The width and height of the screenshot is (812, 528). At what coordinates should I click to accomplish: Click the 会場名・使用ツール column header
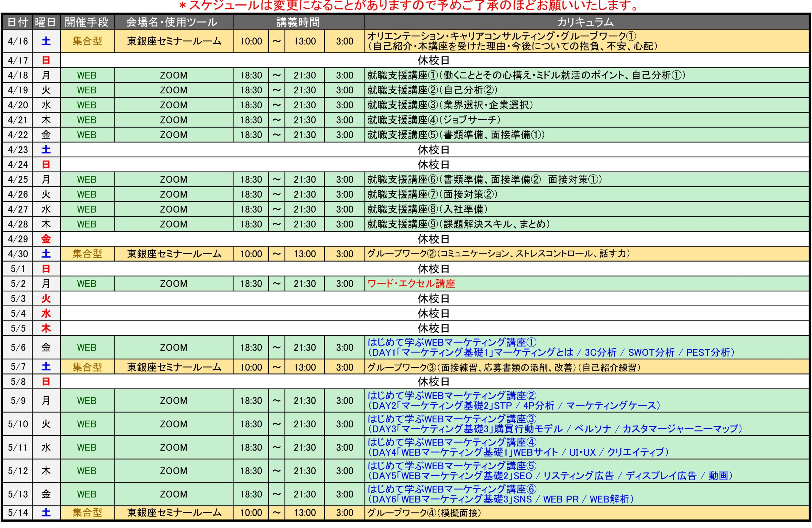tap(173, 22)
